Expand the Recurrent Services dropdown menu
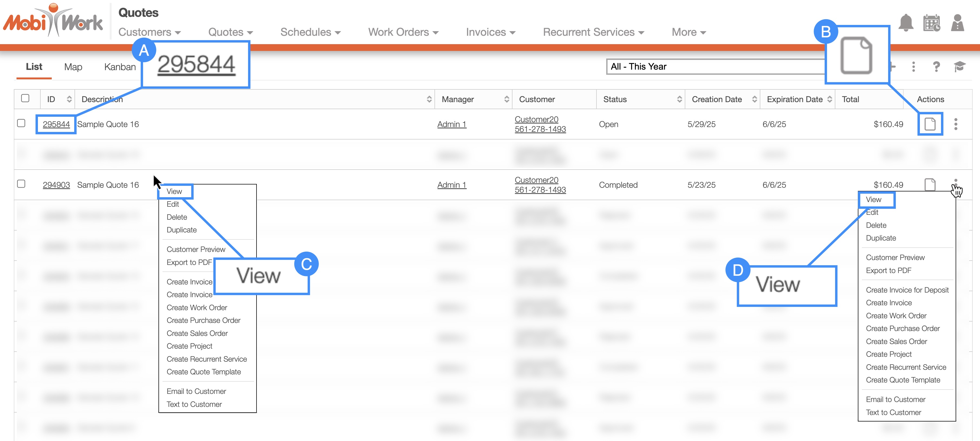The height and width of the screenshot is (441, 980). (x=593, y=32)
